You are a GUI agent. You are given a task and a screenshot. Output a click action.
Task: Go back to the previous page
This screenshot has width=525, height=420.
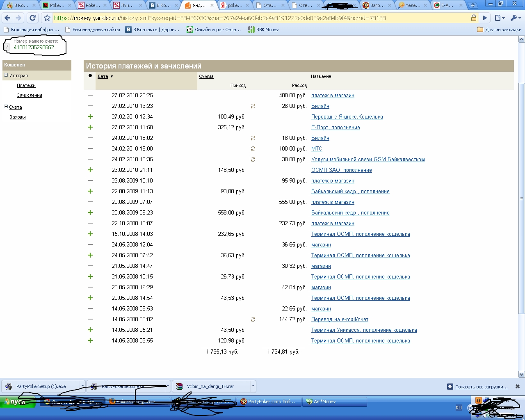(x=7, y=18)
